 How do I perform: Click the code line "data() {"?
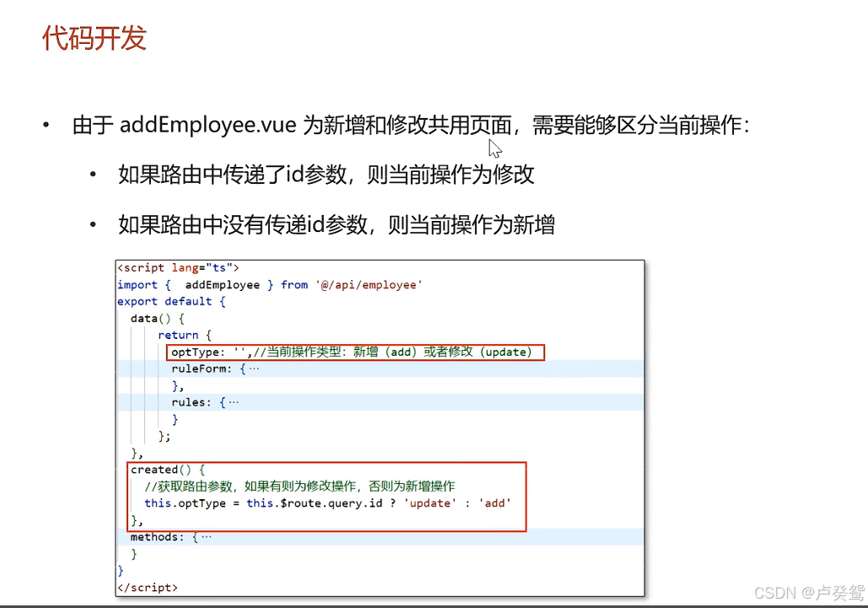158,319
